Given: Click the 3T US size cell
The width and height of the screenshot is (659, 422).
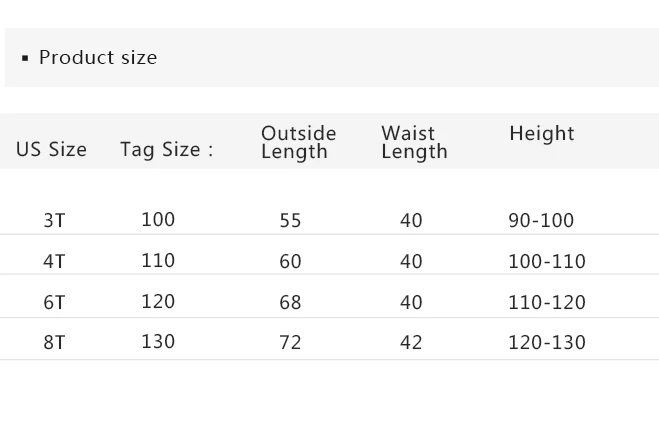Looking at the screenshot, I should click(x=54, y=220).
